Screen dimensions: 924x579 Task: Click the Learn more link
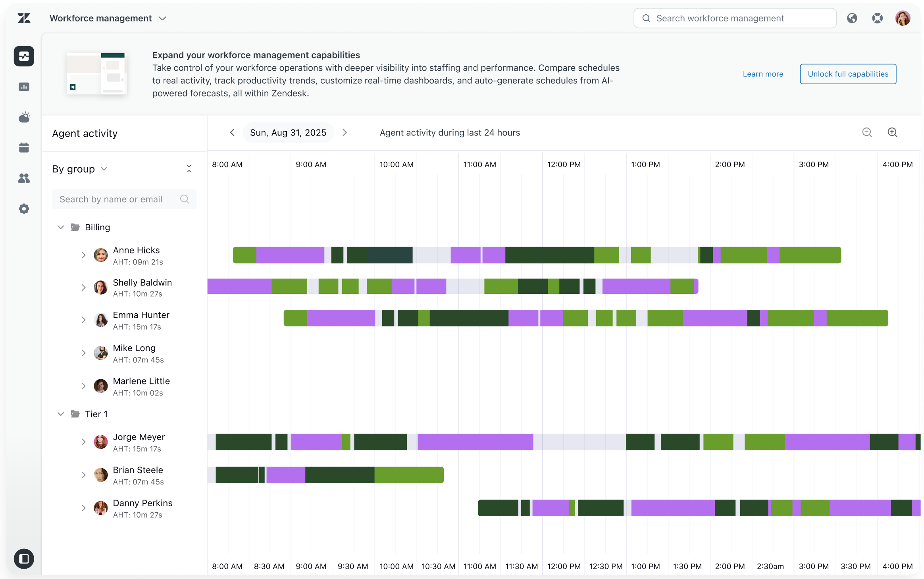[763, 74]
